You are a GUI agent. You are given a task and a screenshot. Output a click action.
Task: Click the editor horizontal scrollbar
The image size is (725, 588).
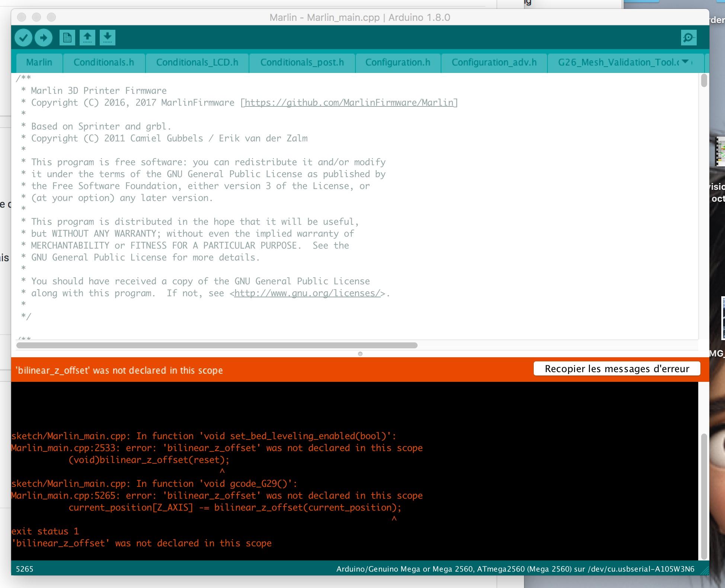pyautogui.click(x=217, y=345)
